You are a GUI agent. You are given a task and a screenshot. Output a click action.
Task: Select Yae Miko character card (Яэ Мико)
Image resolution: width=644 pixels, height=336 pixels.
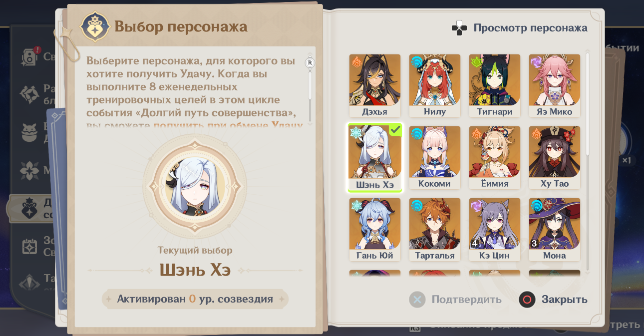click(x=555, y=86)
